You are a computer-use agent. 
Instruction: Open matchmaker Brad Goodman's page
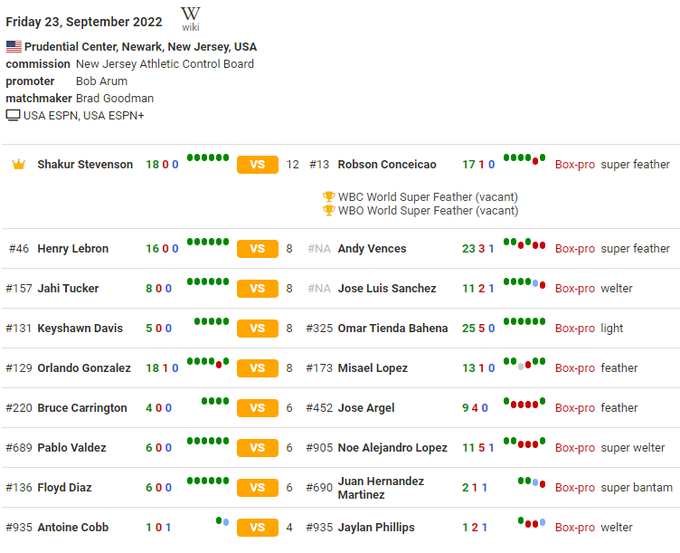pyautogui.click(x=115, y=98)
